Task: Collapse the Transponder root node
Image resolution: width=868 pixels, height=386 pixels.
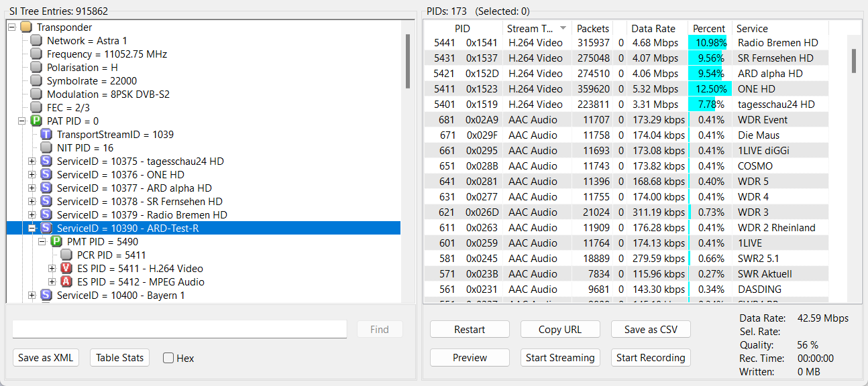Action: (11, 27)
